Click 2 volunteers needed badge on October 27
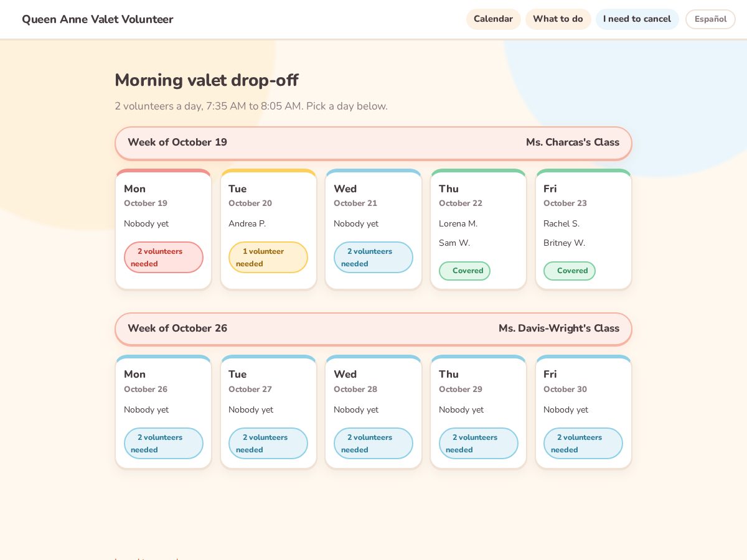747x560 pixels. (268, 443)
